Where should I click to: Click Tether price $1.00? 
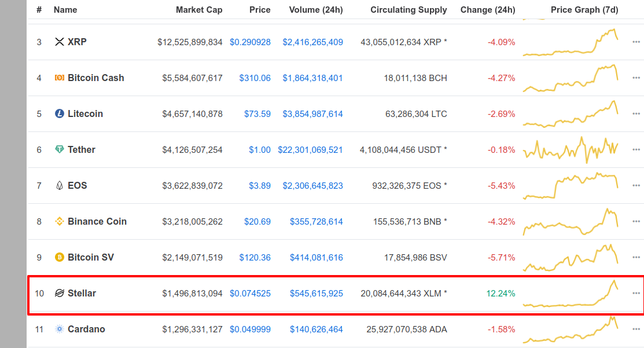[x=260, y=150]
